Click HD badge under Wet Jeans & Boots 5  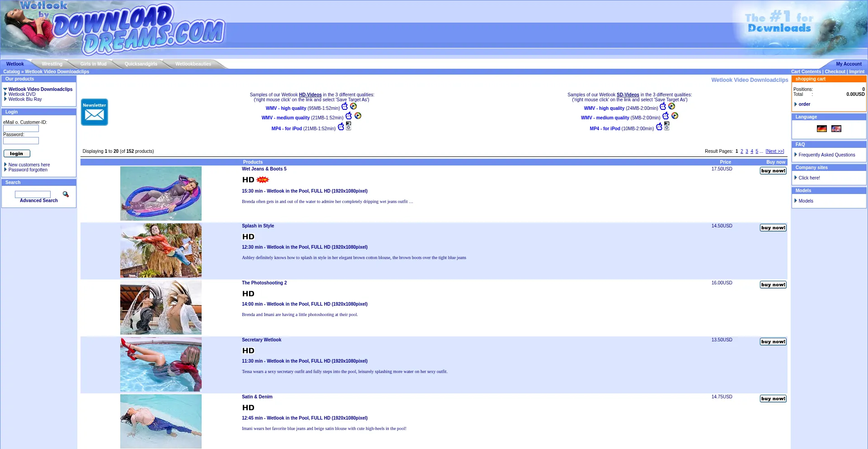coord(248,180)
